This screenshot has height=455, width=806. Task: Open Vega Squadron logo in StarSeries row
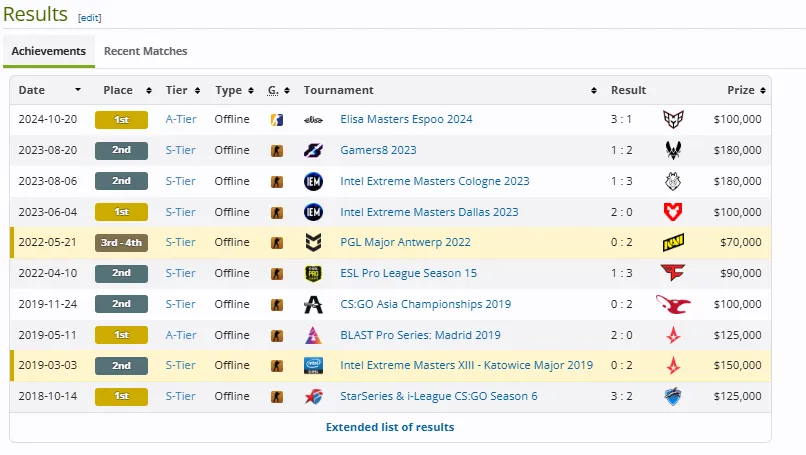pyautogui.click(x=673, y=396)
